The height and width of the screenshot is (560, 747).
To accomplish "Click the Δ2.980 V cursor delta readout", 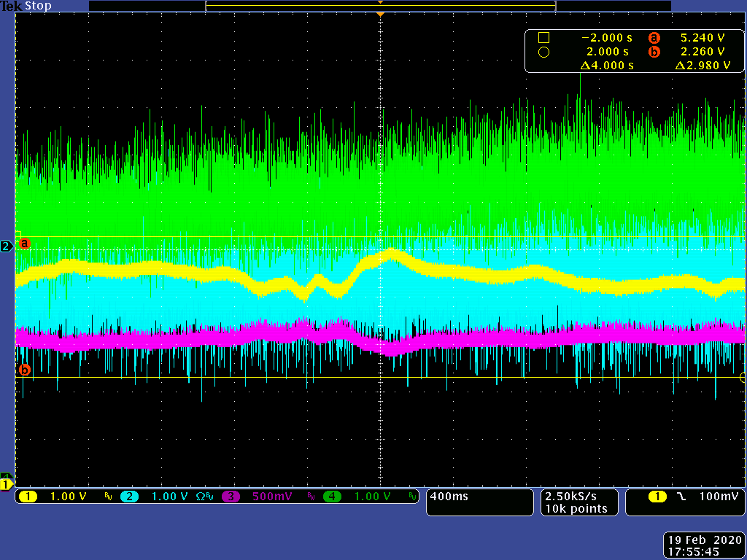I will click(703, 66).
